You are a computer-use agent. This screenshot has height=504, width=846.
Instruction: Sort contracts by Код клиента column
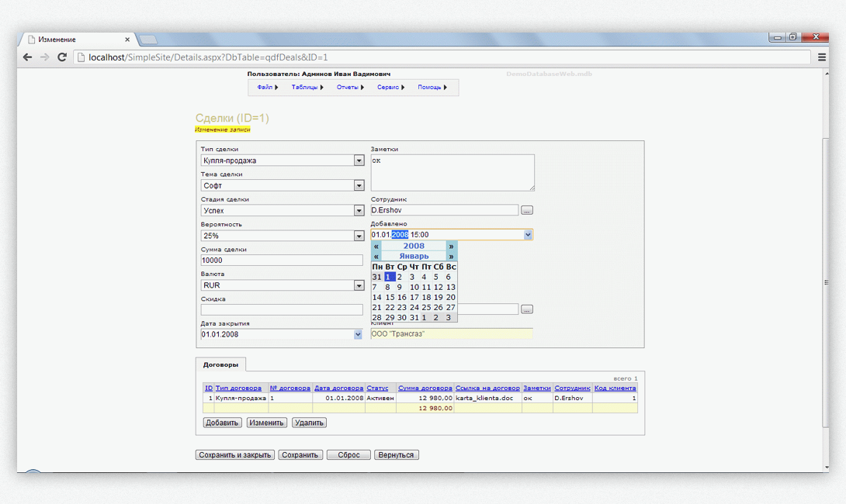click(x=615, y=388)
